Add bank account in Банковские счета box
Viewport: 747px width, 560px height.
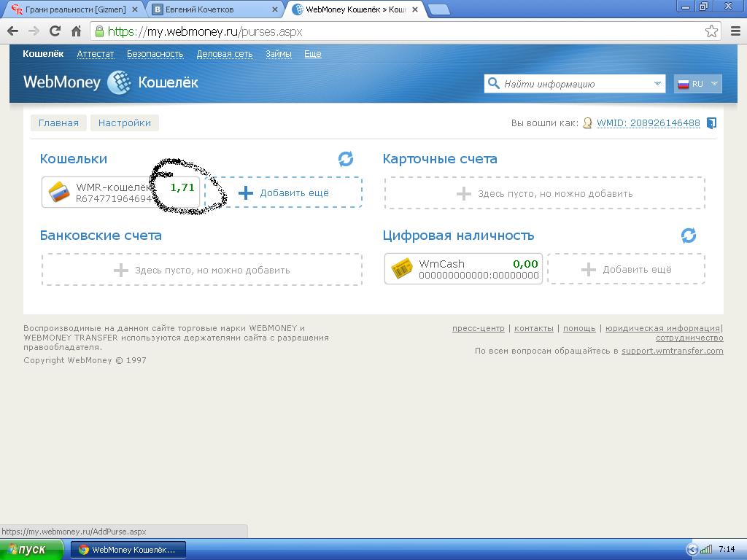[202, 270]
